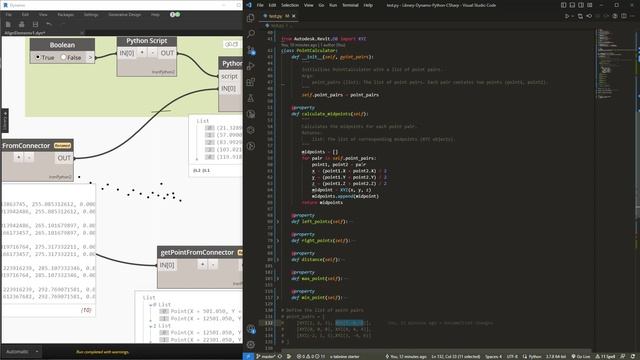Click the notifications bell in VS Code status bar
The image size is (640, 360).
point(633,356)
